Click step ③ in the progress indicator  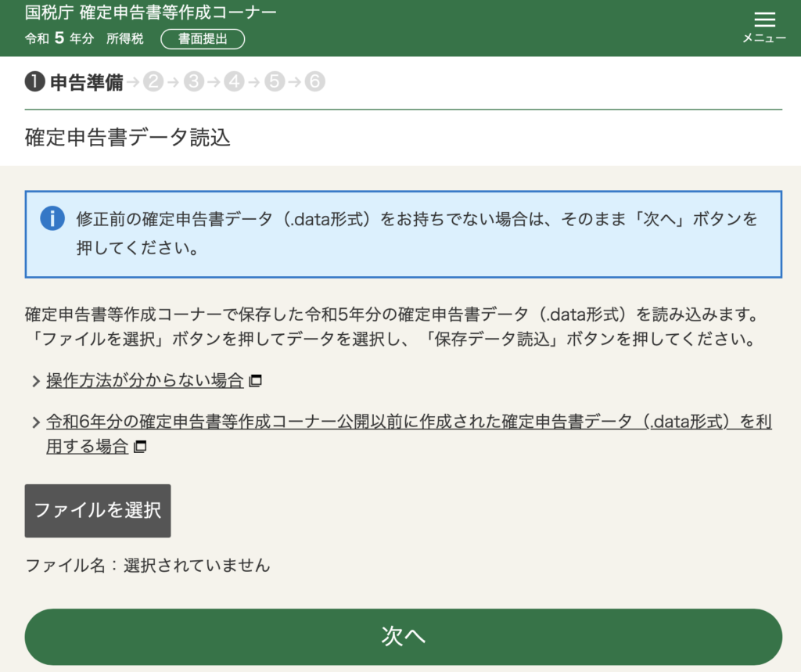pos(193,81)
